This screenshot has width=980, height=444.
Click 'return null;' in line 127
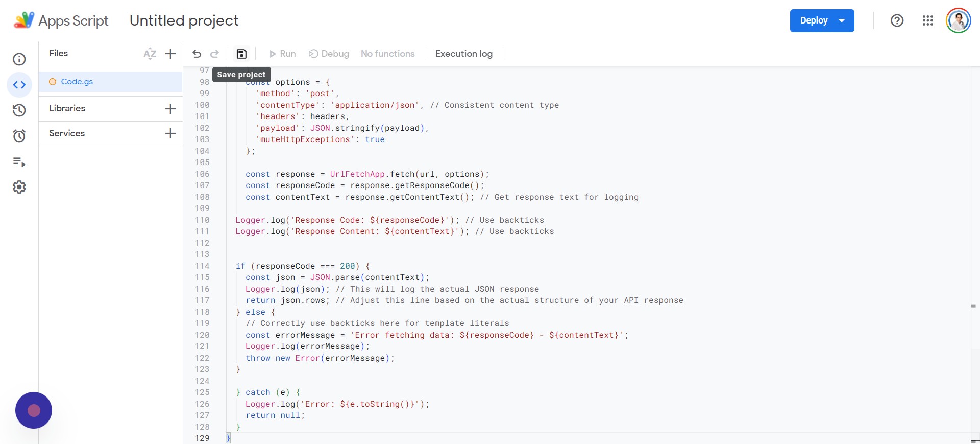click(x=275, y=415)
